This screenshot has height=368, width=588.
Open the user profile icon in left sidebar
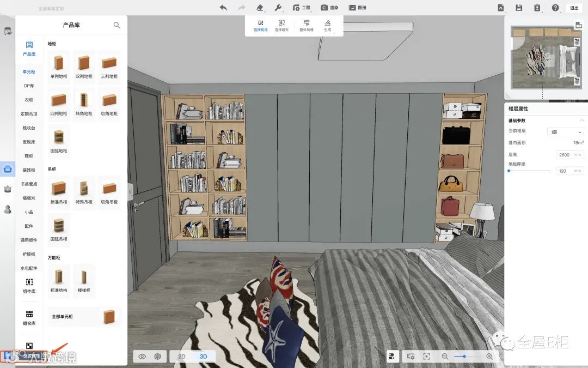[8, 209]
